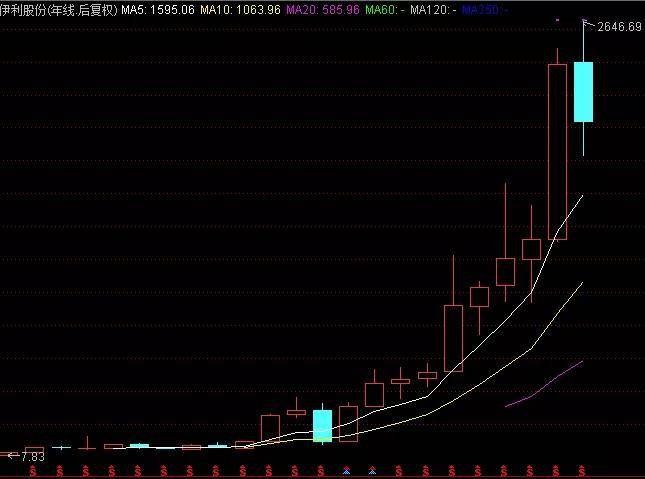Screen dimensions: 645x479
Task: Click the $ marker under the mid-chart cyan candle
Action: point(321,470)
